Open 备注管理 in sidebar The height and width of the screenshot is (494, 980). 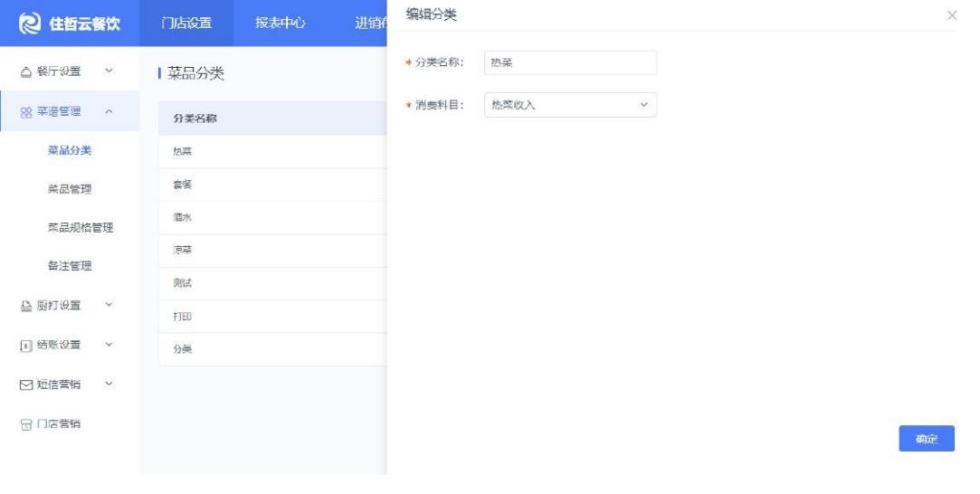coord(70,266)
